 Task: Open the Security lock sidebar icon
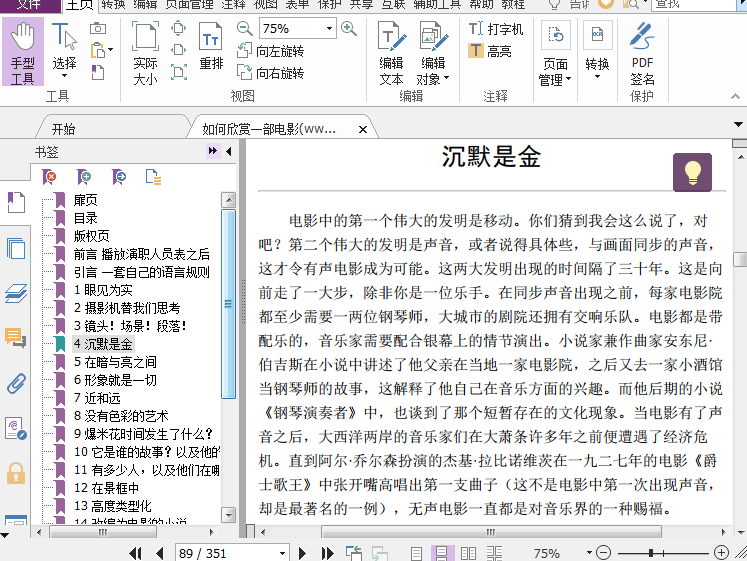(x=16, y=473)
